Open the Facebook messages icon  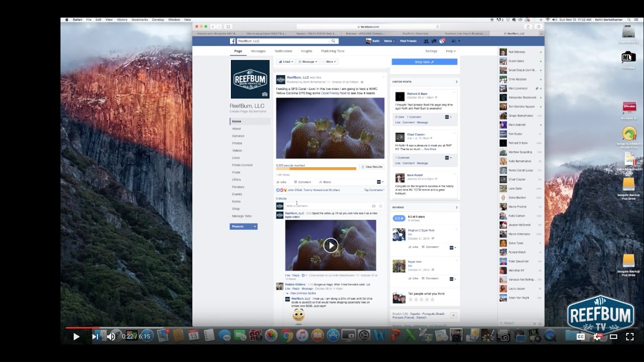(x=434, y=41)
